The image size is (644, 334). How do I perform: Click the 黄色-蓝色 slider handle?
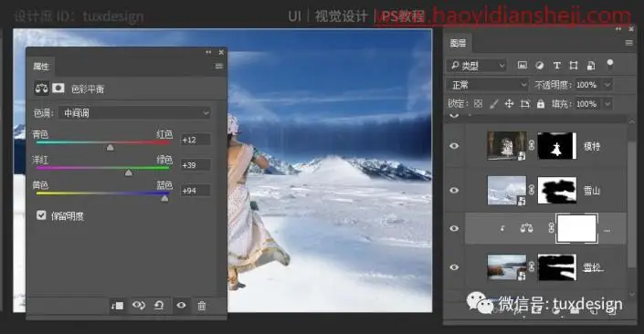point(164,198)
